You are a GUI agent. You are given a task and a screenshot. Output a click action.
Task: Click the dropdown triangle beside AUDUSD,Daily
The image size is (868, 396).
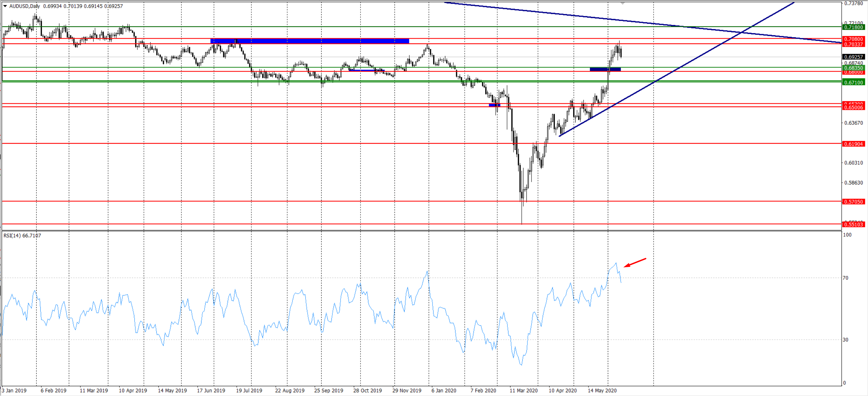5,6
